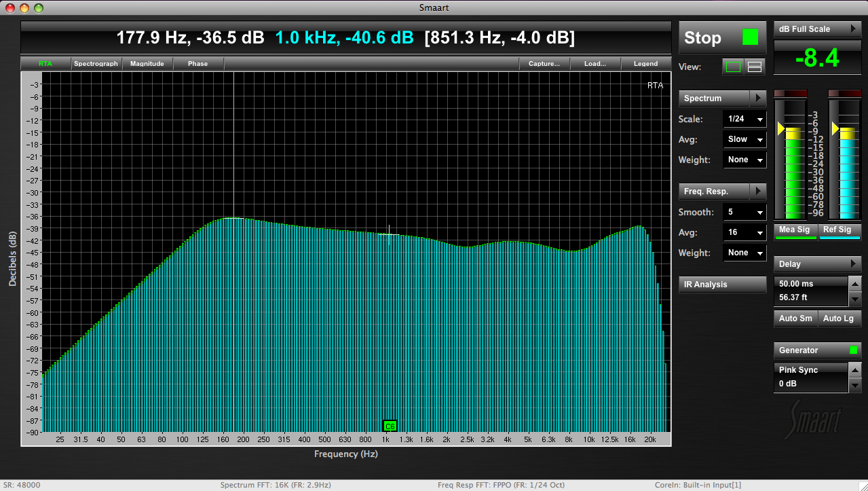Click the green C6 marker on frequency axis
Image resolution: width=868 pixels, height=491 pixels.
click(390, 426)
